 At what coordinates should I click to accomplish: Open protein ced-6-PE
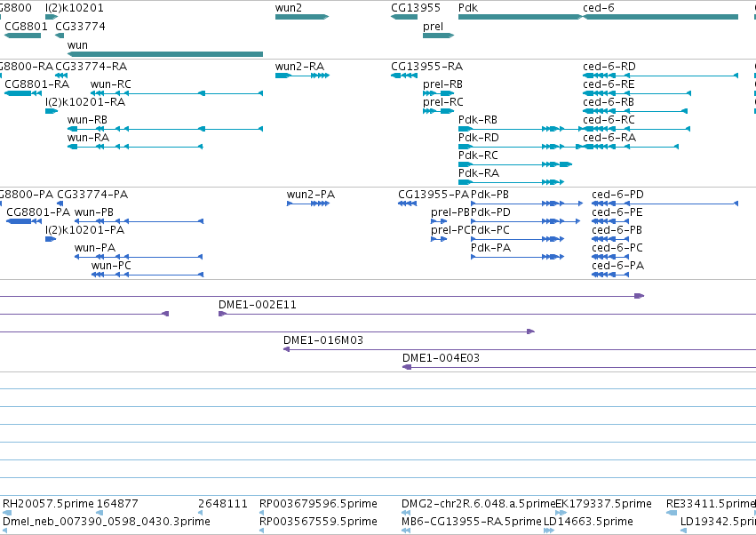617,212
